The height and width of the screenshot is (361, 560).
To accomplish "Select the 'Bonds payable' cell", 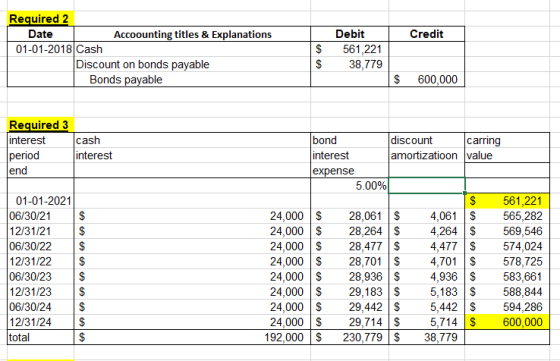I will [192, 79].
